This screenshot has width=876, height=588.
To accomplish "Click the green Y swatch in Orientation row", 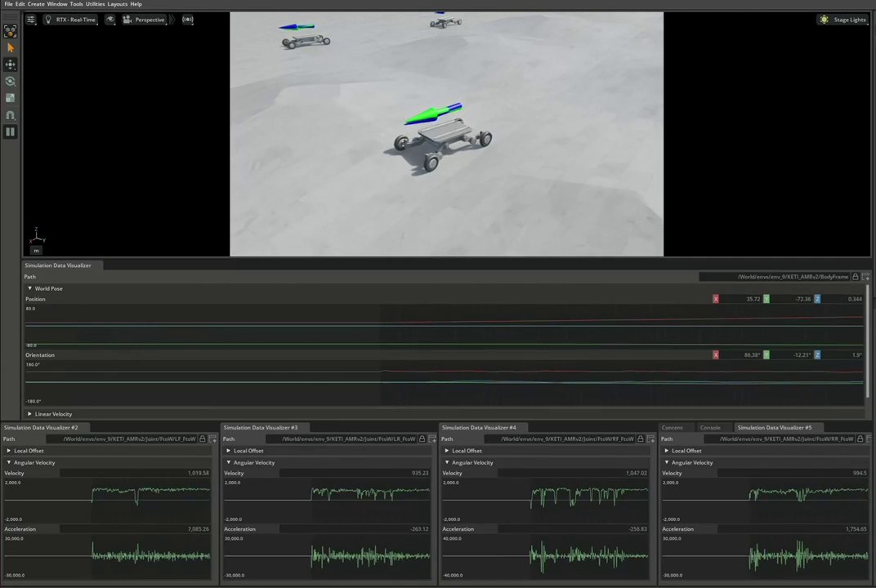I will pos(766,355).
